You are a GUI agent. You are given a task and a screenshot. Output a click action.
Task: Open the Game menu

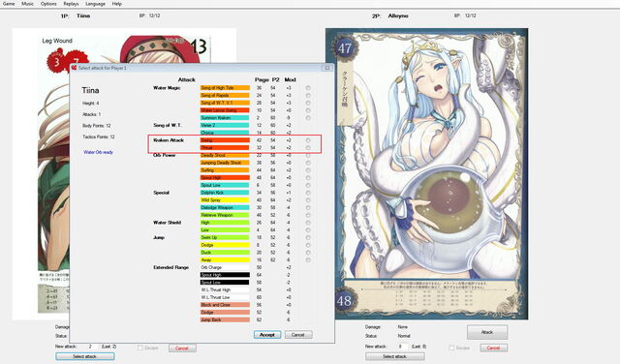pyautogui.click(x=9, y=4)
